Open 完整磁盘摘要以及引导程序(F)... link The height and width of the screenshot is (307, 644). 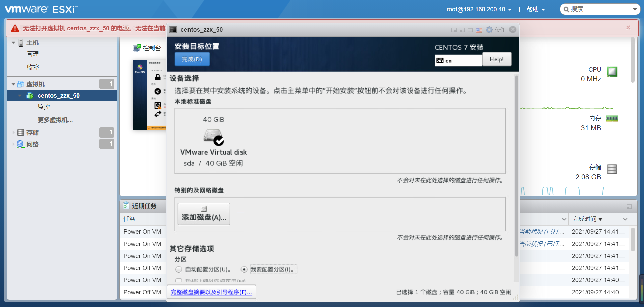211,292
